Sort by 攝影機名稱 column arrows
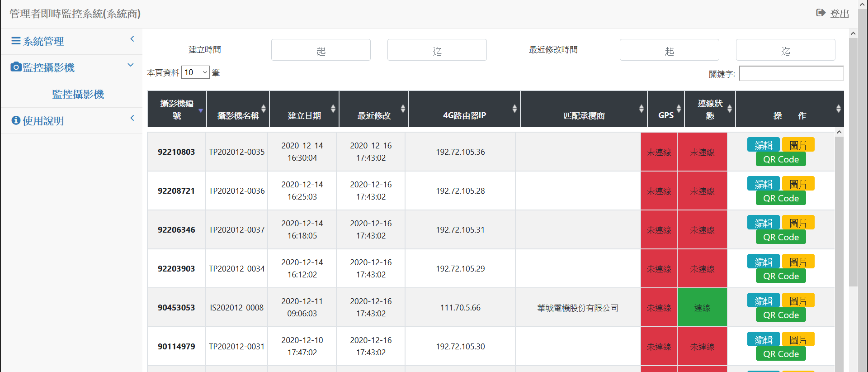868x372 pixels. (264, 109)
